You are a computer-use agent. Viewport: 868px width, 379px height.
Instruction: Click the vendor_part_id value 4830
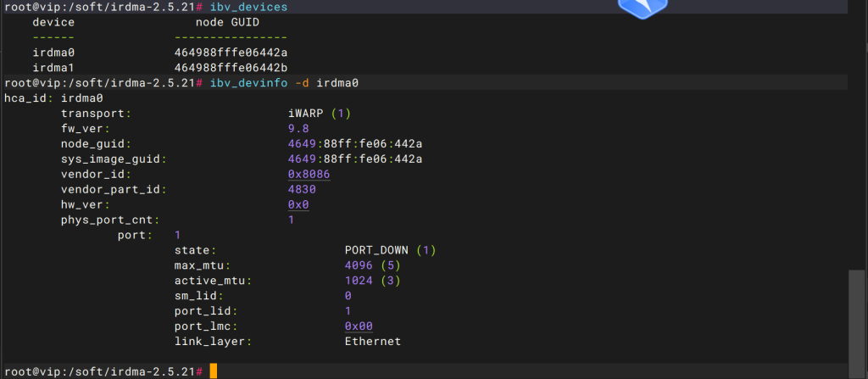point(302,189)
